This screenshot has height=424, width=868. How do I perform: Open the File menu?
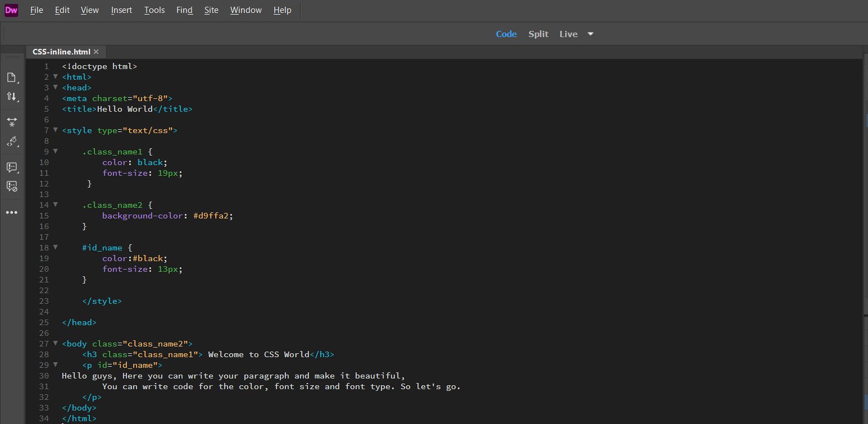point(37,10)
